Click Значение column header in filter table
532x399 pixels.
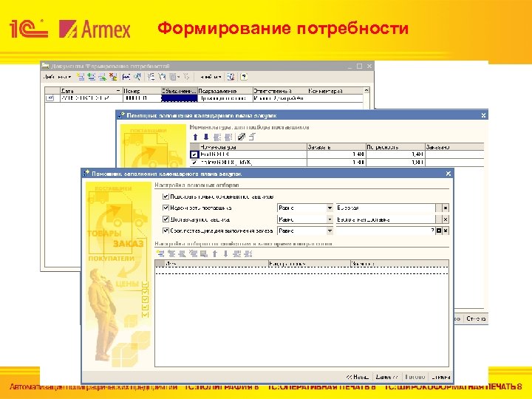coord(399,263)
